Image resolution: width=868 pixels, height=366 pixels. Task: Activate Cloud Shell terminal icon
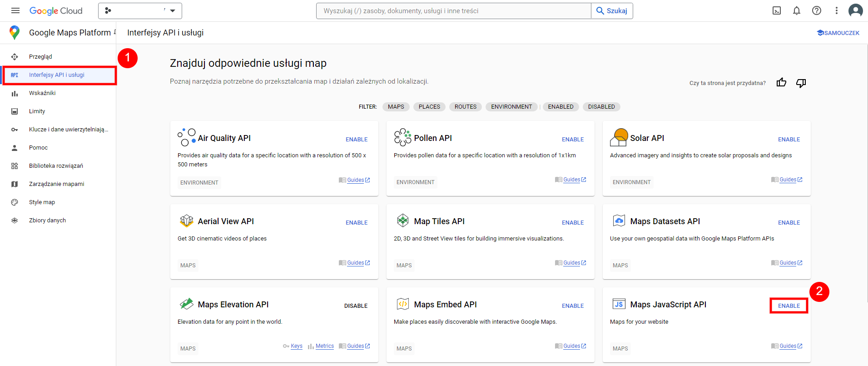(x=777, y=10)
